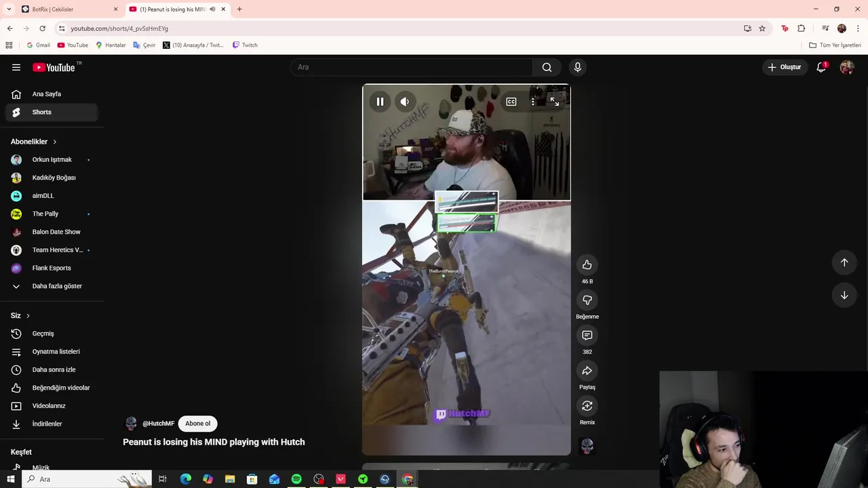Like the Short with thumbs up
Screen dimensions: 868x488
(587, 265)
